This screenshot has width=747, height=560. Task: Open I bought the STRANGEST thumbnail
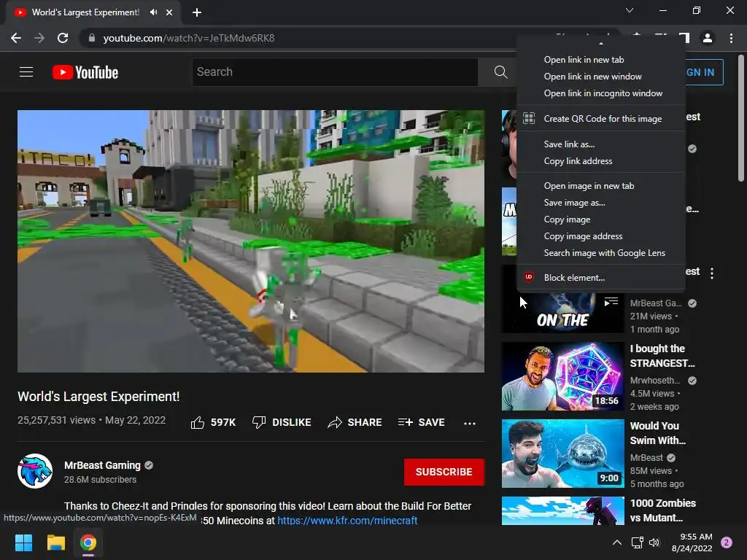click(x=562, y=376)
